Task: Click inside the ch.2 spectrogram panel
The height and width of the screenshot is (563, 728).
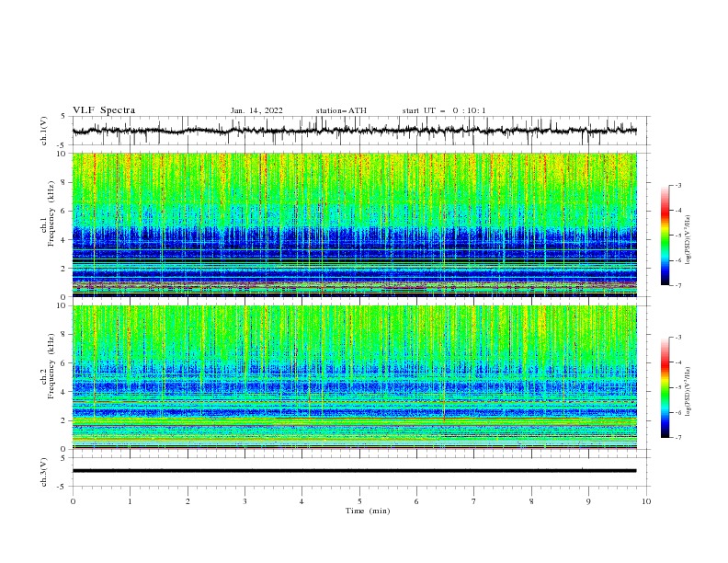Action: pyautogui.click(x=355, y=377)
